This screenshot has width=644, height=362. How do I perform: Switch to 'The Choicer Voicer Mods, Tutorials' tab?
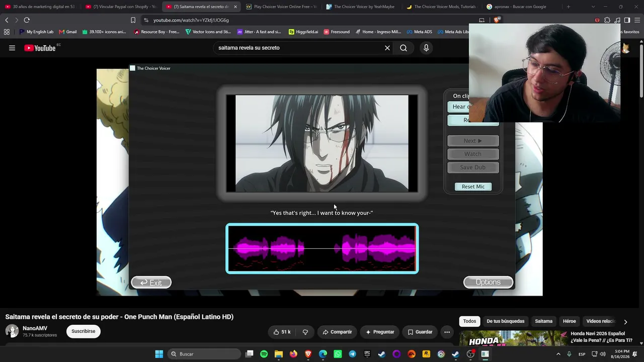click(443, 7)
